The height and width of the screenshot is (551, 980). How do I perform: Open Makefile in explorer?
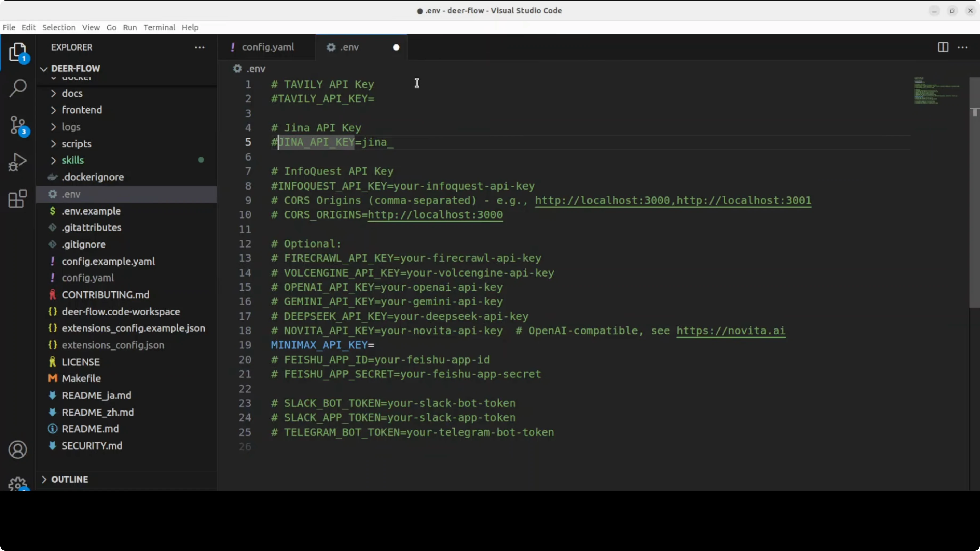[81, 378]
